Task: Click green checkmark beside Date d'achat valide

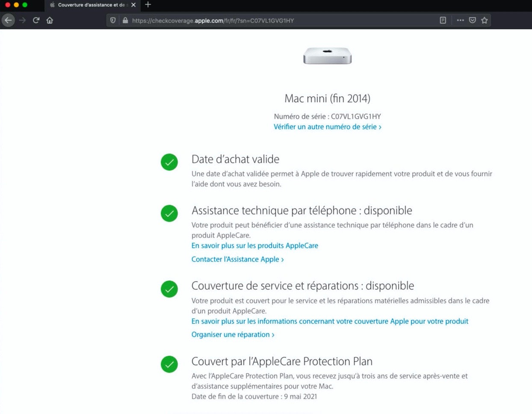Action: 169,162
